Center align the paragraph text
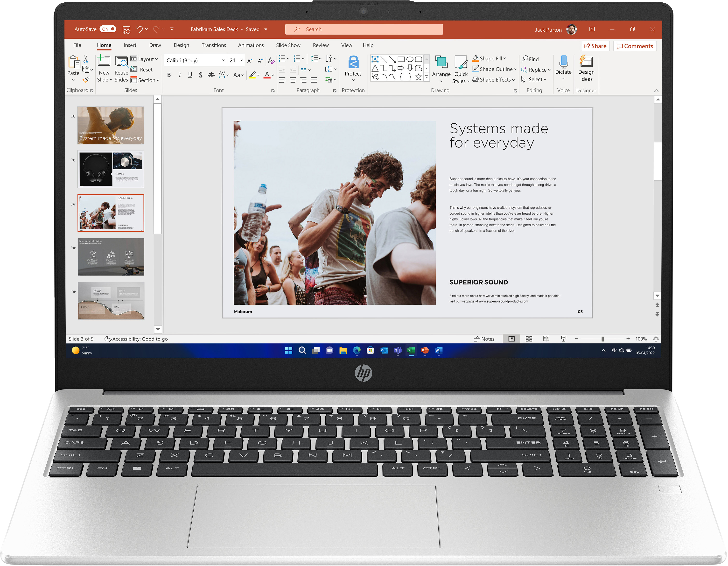728x566 pixels. coord(293,80)
